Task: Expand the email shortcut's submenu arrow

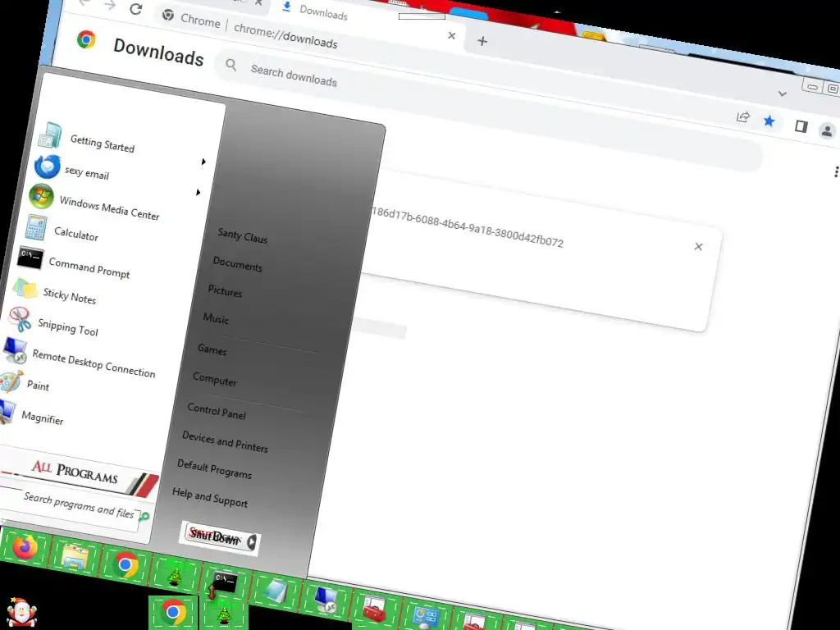Action: (x=199, y=192)
